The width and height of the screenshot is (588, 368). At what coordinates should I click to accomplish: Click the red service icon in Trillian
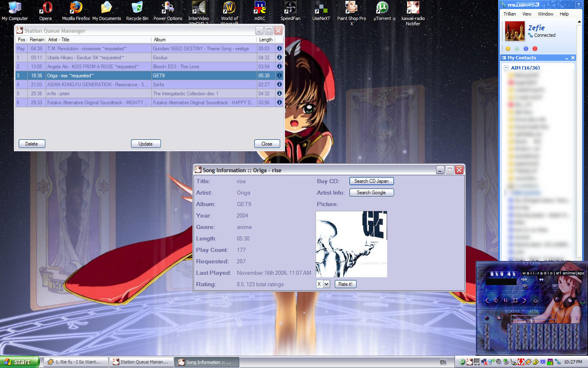[x=535, y=49]
